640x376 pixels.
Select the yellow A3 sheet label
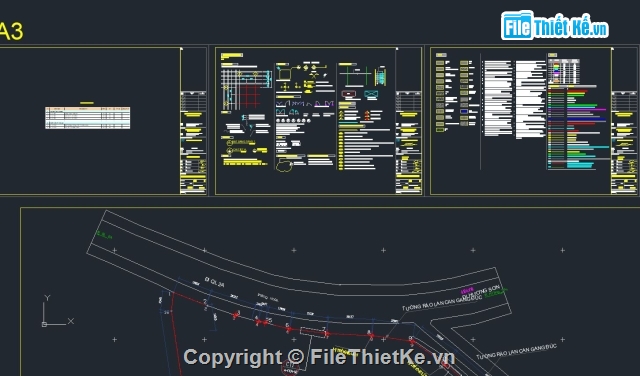coord(11,31)
